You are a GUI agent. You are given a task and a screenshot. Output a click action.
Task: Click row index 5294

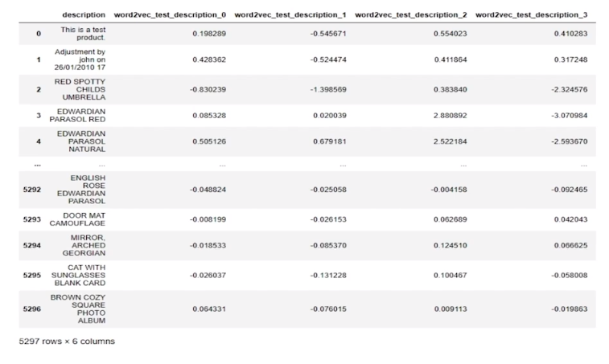pyautogui.click(x=32, y=246)
